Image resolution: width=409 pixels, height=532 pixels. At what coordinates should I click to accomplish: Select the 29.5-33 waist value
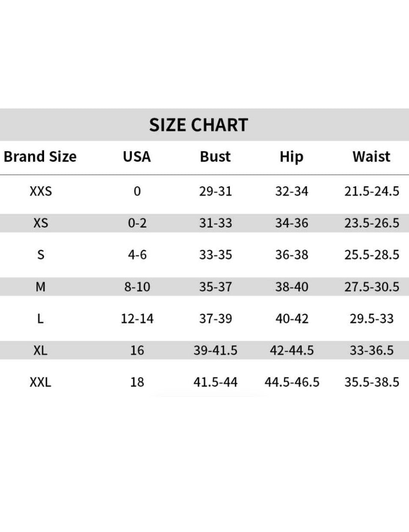pyautogui.click(x=372, y=319)
